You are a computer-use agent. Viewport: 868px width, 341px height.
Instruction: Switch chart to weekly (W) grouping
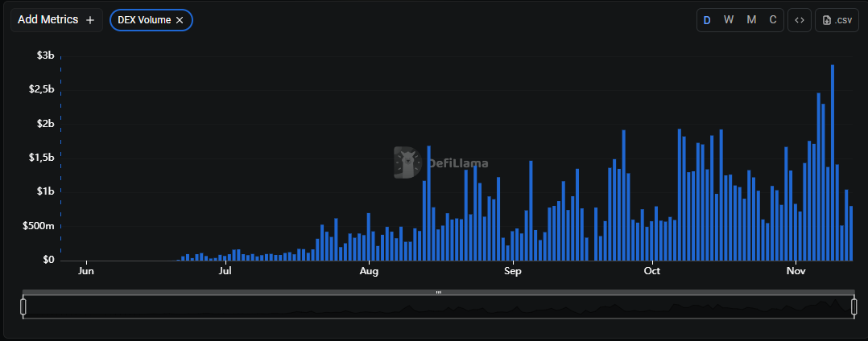(x=728, y=20)
